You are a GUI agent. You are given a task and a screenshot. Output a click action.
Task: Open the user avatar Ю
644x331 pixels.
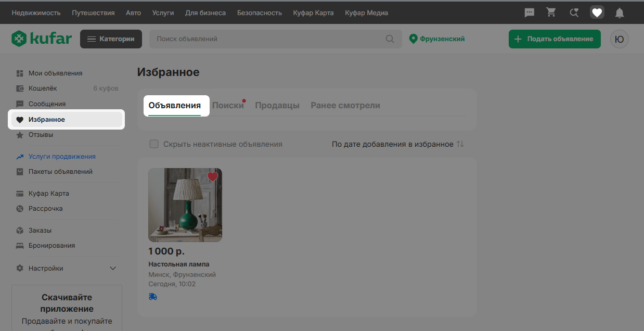[620, 39]
